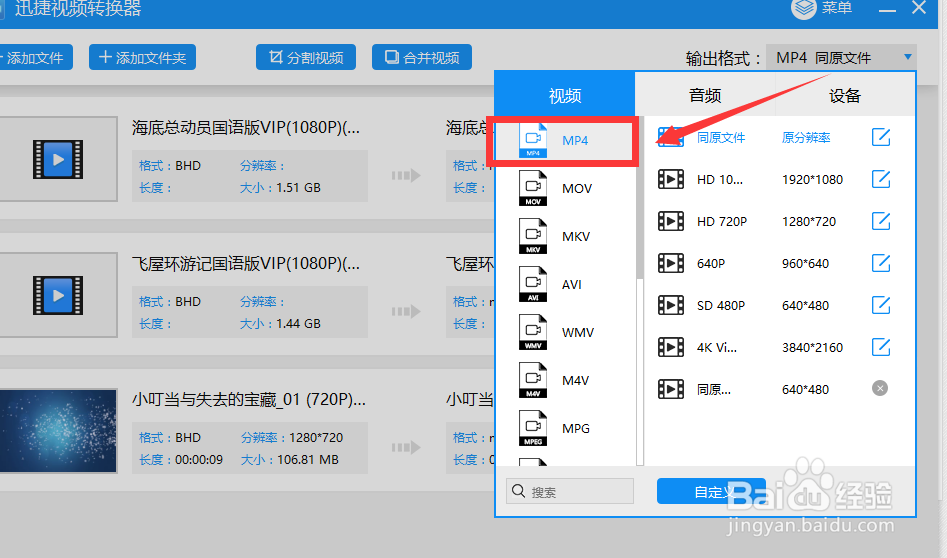The width and height of the screenshot is (947, 558).
Task: Edit the 640P 960*640 preset
Action: tap(881, 263)
